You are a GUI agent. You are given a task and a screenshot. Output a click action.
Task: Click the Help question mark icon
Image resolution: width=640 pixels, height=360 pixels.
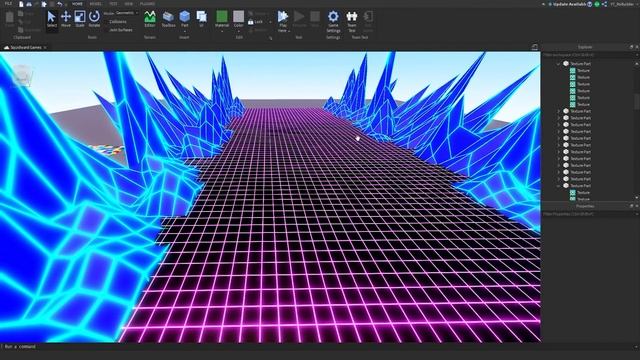pyautogui.click(x=590, y=4)
